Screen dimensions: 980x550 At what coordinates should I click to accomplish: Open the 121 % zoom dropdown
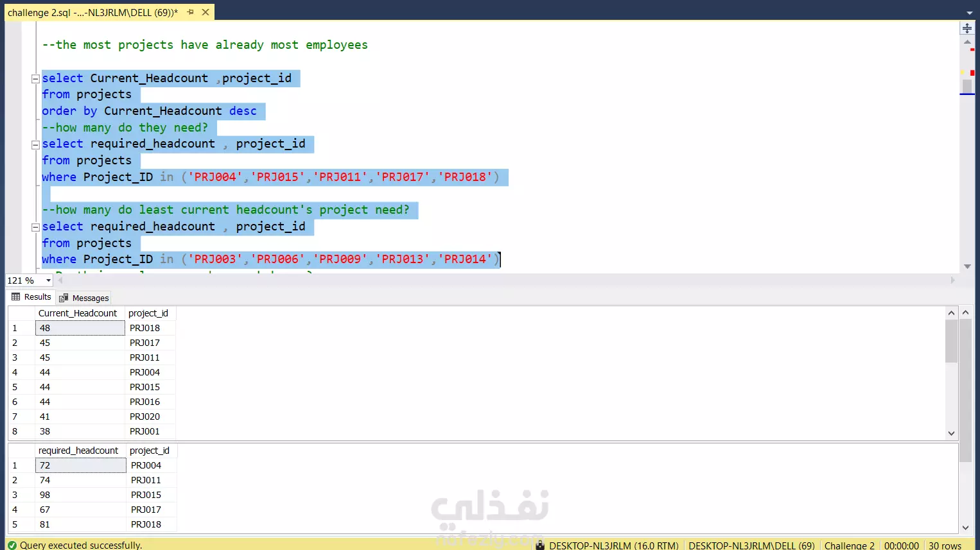[48, 280]
